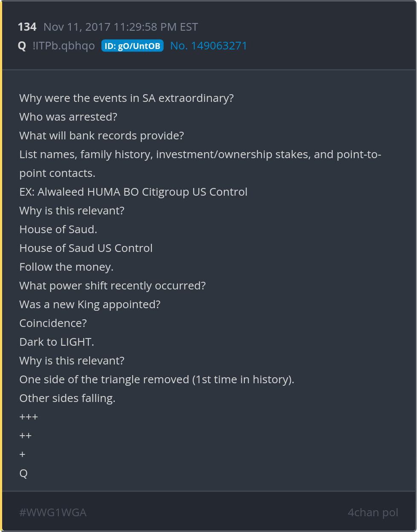Click the "House of Saud US Control" line
Image resolution: width=417 pixels, height=532 pixels.
(86, 248)
